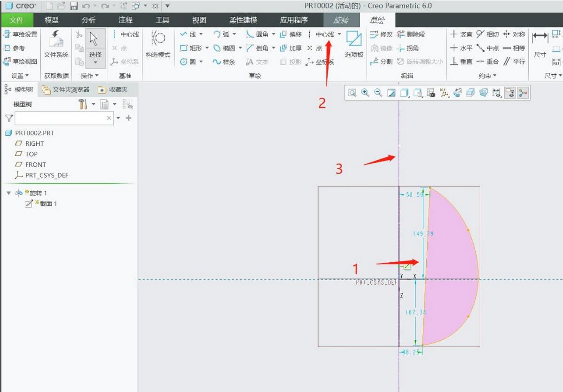563x392 pixels.
Task: Open the 文件夹浏览器 tab
Action: [66, 89]
